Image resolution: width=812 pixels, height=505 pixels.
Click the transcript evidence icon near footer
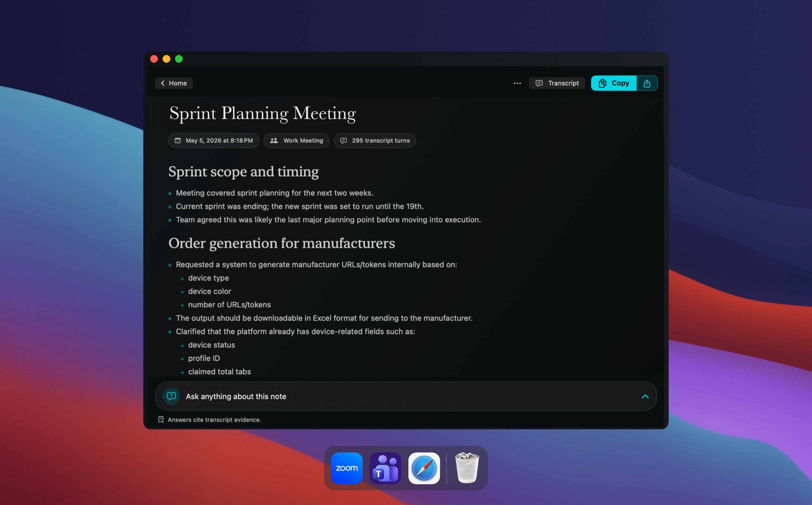pyautogui.click(x=161, y=420)
